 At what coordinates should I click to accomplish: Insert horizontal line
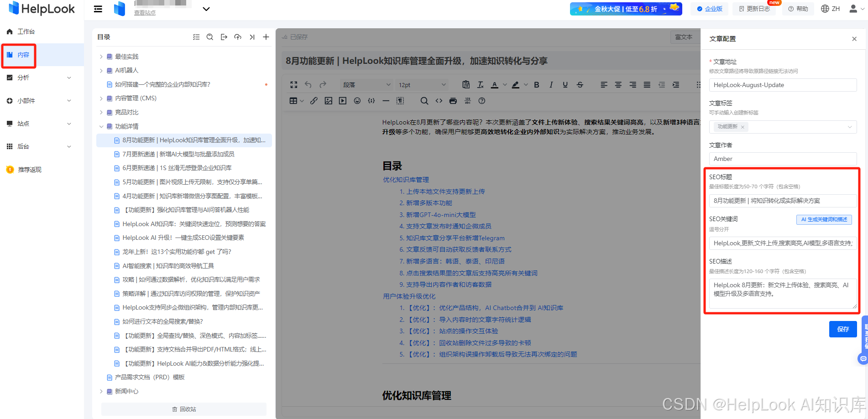386,101
